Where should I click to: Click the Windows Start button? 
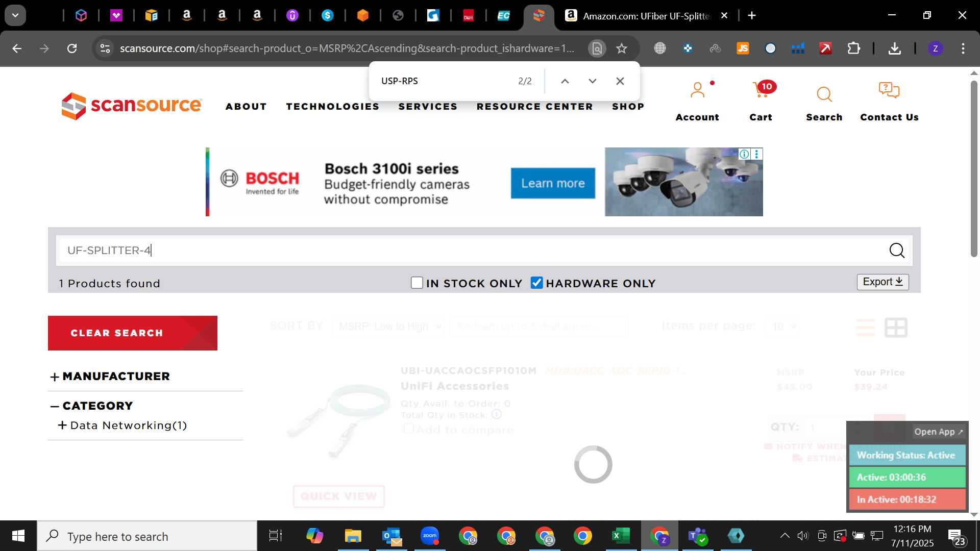(18, 536)
